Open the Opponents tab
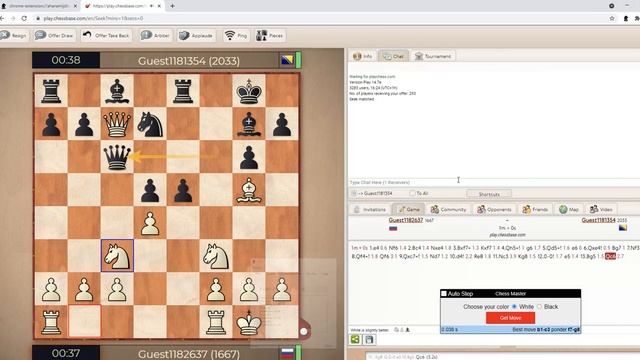 [494, 209]
